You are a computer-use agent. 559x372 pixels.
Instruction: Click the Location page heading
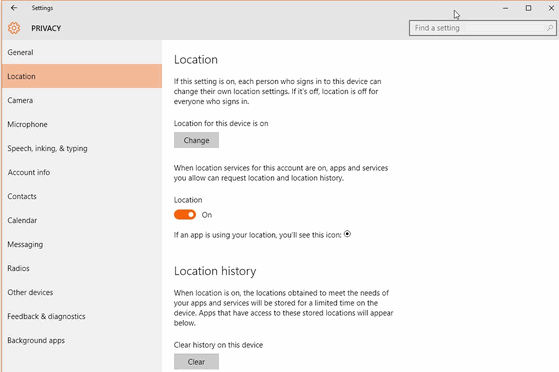[x=196, y=59]
